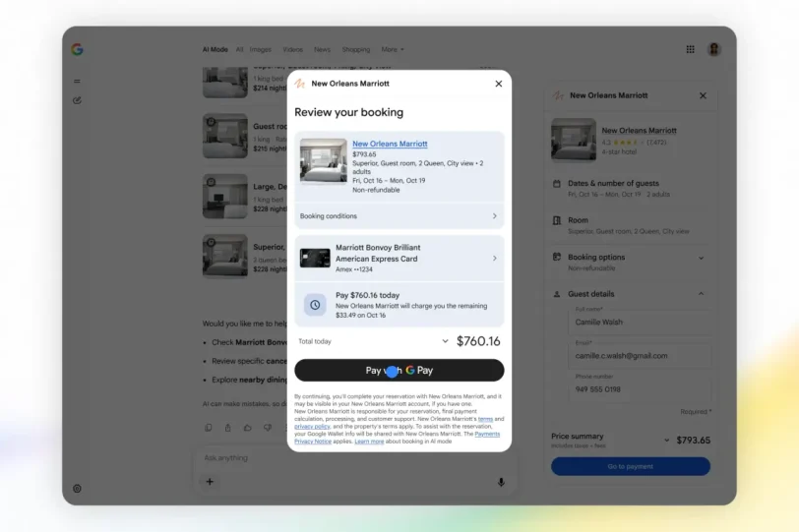Click the calendar icon beside Dates & number of guests
The width and height of the screenshot is (799, 532).
pyautogui.click(x=557, y=184)
